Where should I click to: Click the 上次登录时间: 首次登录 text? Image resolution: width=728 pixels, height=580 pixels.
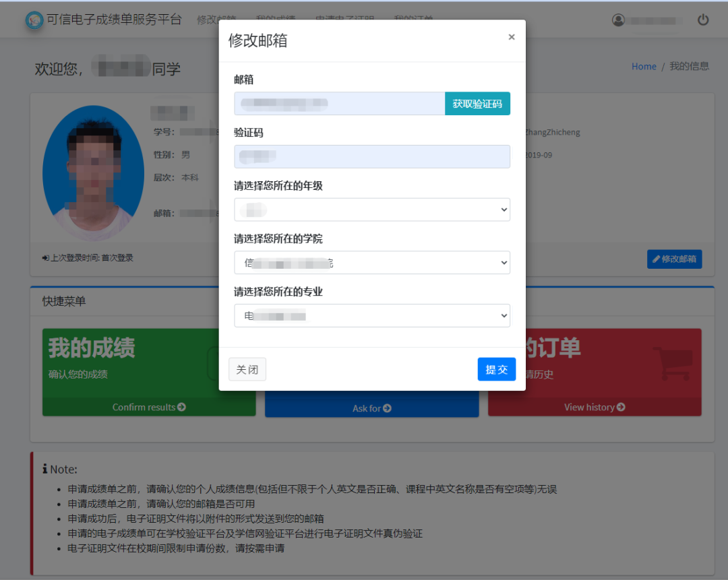click(x=92, y=257)
